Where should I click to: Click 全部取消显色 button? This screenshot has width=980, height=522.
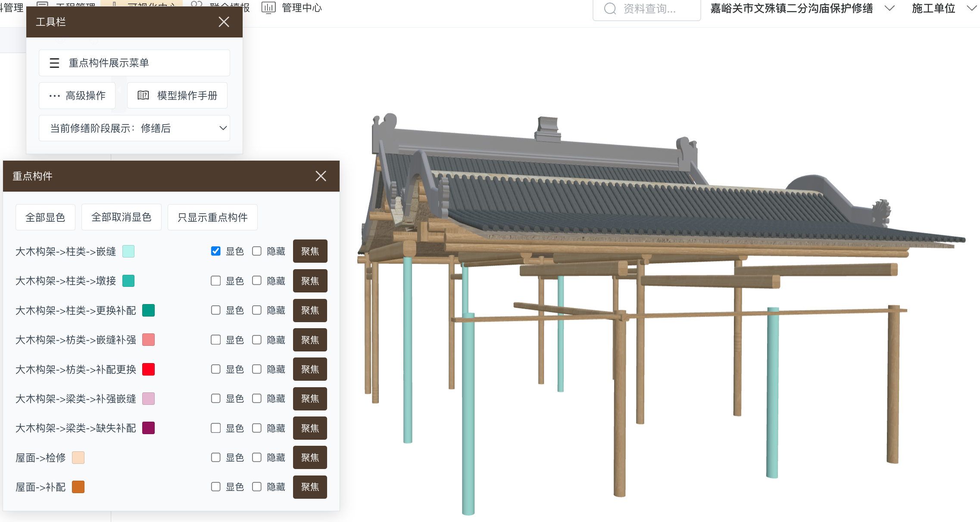click(x=122, y=217)
